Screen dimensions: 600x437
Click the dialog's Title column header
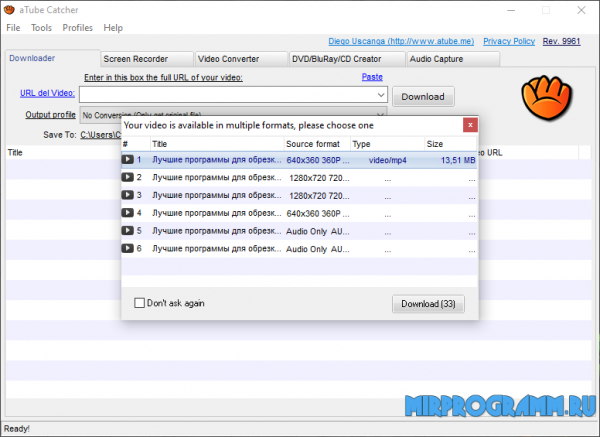click(217, 144)
